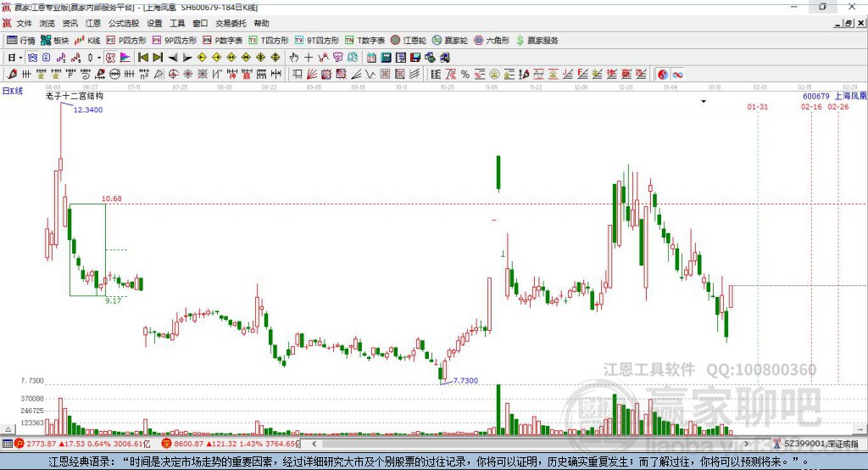The width and height of the screenshot is (868, 470).
Task: Click the 12.3400 high price label
Action: 88,109
